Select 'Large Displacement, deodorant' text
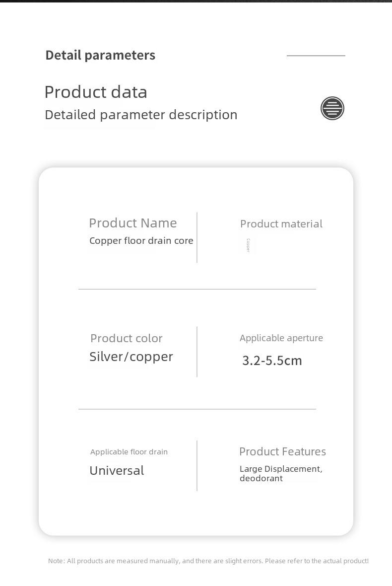Screen dimensions: 392x586 click(x=281, y=473)
